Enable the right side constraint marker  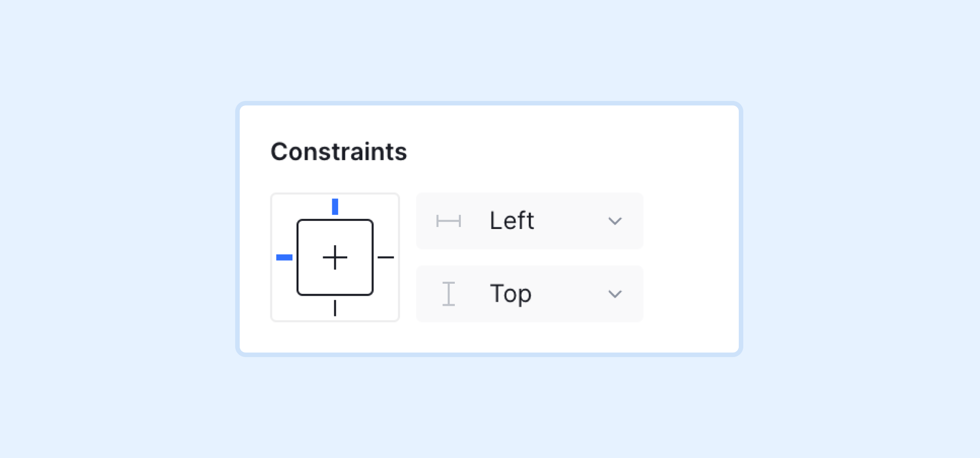pyautogui.click(x=386, y=258)
